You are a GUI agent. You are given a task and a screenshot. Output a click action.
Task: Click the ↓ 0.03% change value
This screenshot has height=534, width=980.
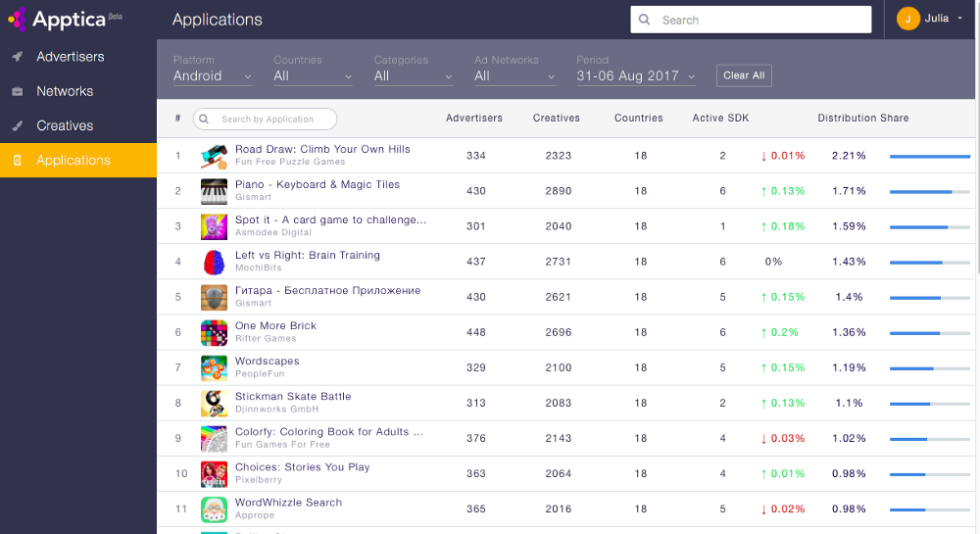pyautogui.click(x=782, y=438)
